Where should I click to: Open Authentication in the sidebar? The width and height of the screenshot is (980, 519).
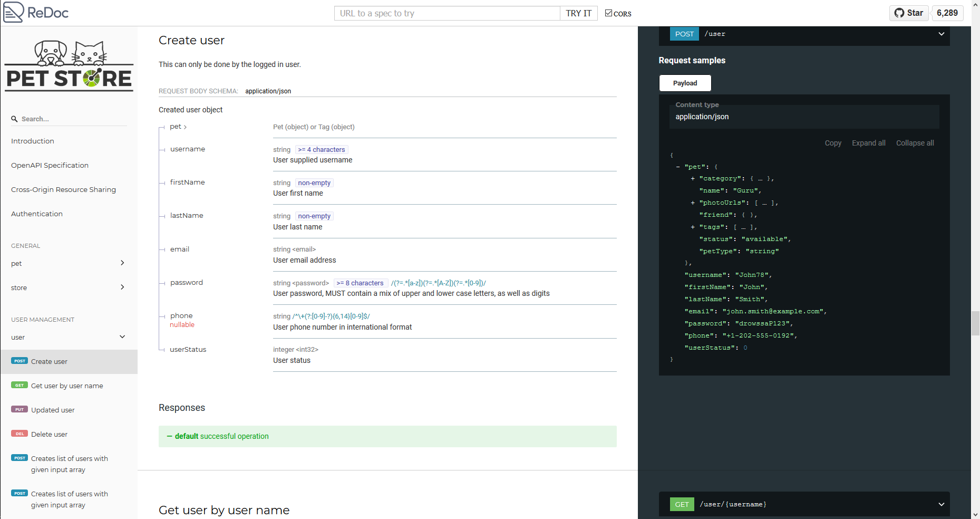pos(36,214)
